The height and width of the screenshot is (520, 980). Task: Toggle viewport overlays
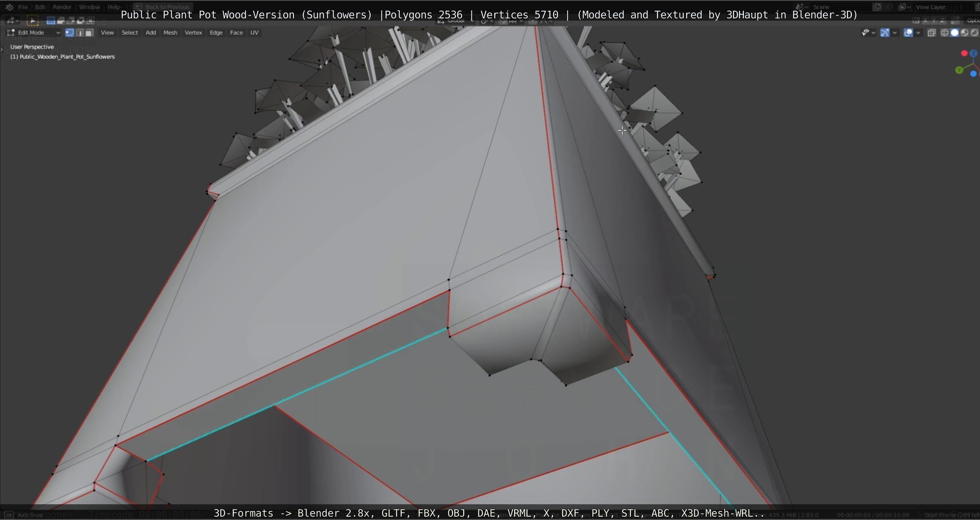(x=908, y=33)
